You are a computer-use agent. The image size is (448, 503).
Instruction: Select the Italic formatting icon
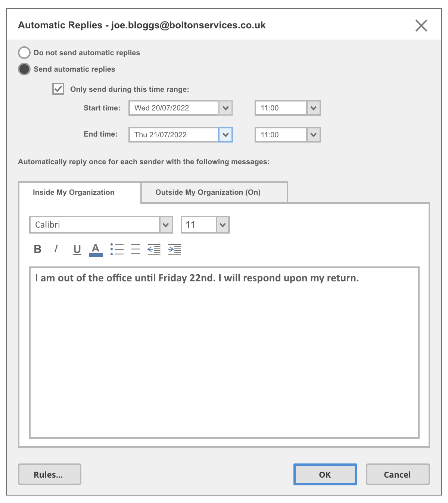(x=56, y=249)
